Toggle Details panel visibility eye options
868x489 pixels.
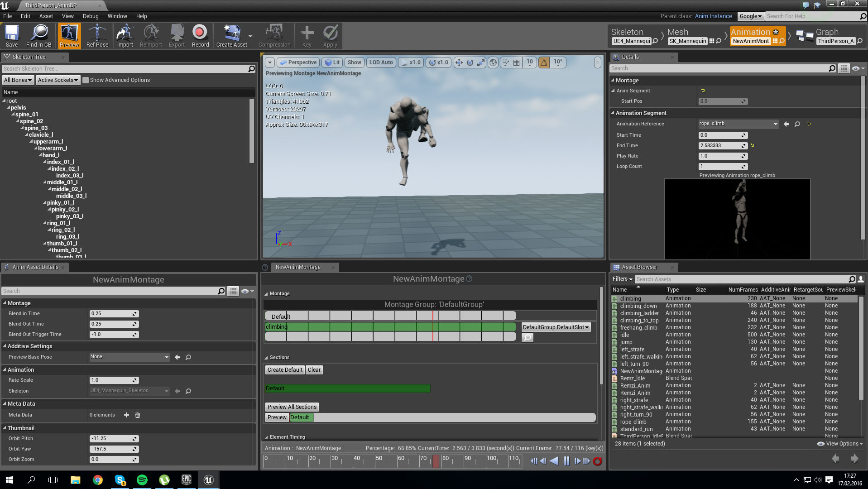(x=858, y=68)
